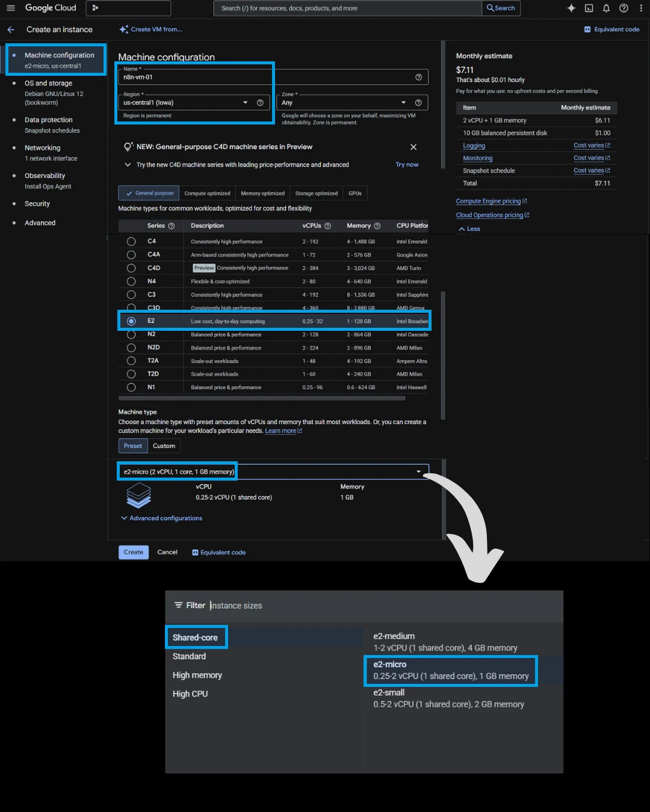Screen dimensions: 650x812
Task: Click the Logging link in estimate table
Action: (x=474, y=146)
